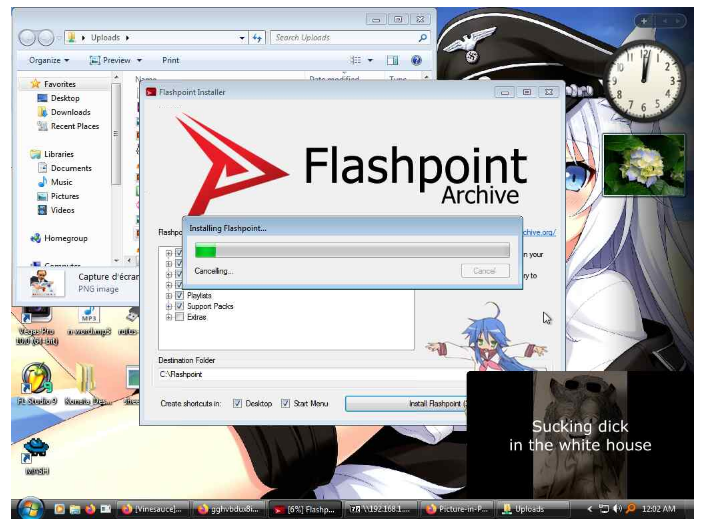Open the archive.org link in the installer
The width and height of the screenshot is (704, 527).
[x=540, y=232]
